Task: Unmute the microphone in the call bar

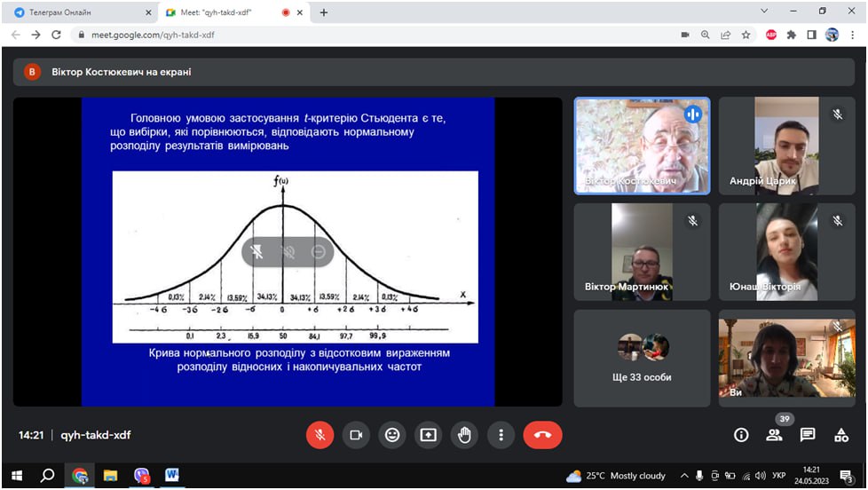Action: [x=320, y=435]
